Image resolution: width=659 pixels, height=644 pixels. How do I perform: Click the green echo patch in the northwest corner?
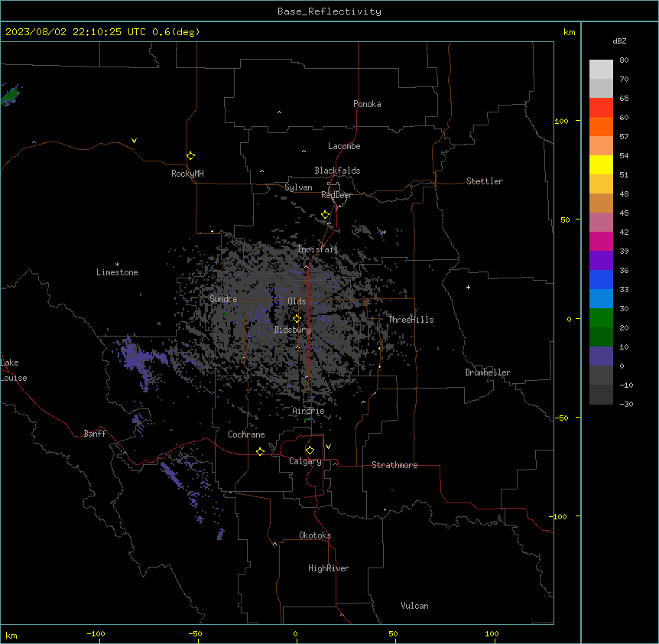pos(11,96)
